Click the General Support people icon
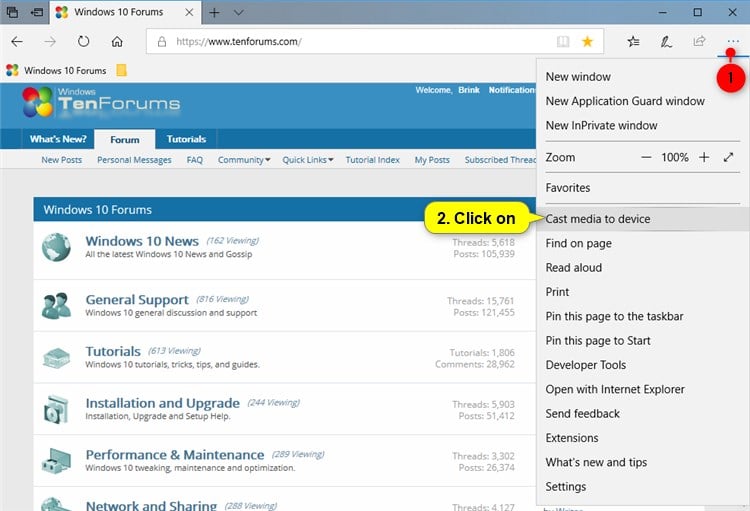 (x=56, y=306)
